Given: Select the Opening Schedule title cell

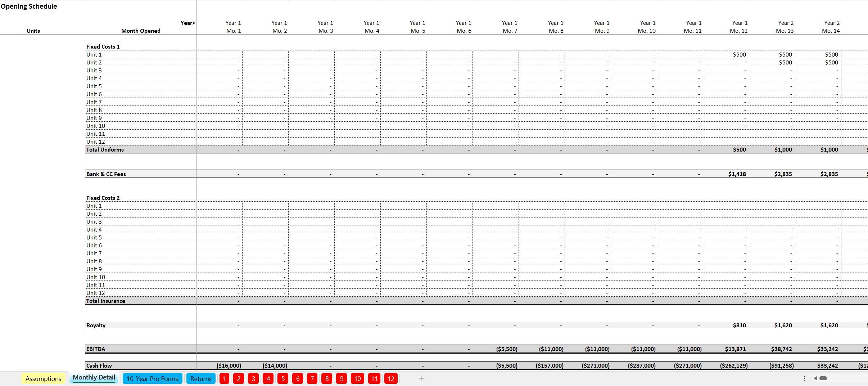Looking at the screenshot, I should pos(29,6).
